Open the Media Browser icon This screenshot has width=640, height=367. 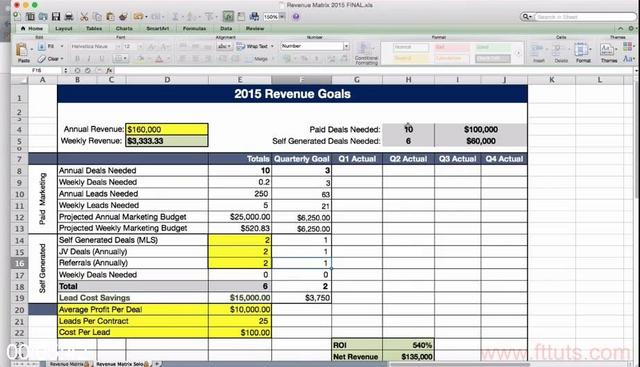click(x=254, y=17)
